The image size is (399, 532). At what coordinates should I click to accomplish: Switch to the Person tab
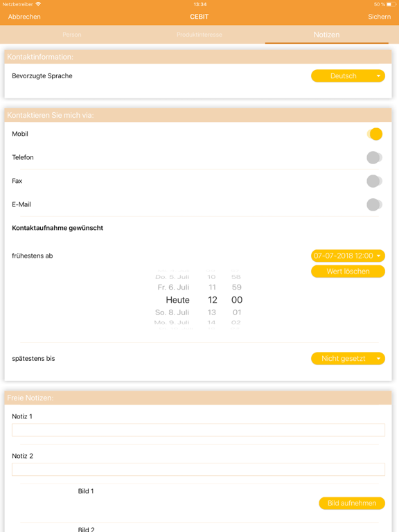tap(72, 35)
